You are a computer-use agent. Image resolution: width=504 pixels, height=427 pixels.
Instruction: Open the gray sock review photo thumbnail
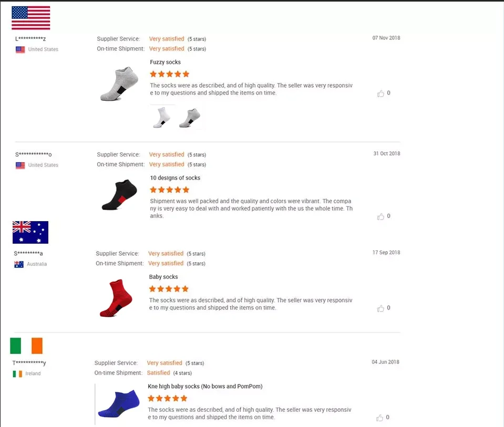click(x=189, y=118)
